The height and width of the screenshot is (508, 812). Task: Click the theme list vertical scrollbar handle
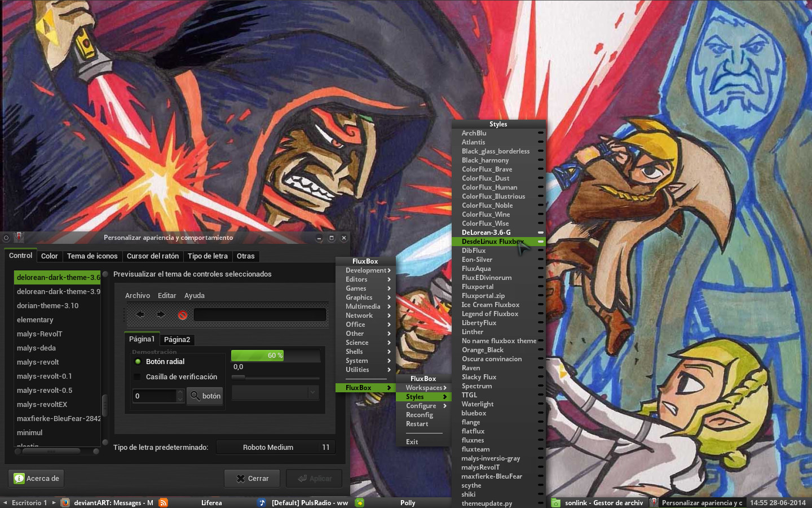pyautogui.click(x=104, y=405)
